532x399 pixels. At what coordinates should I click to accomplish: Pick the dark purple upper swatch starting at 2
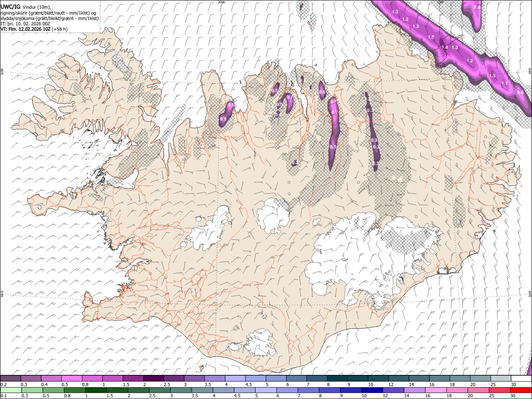(153, 378)
